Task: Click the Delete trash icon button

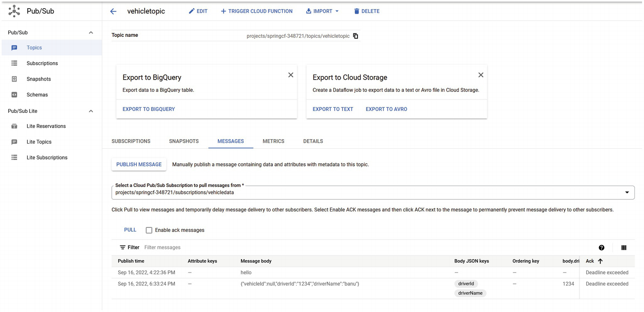Action: [367, 11]
